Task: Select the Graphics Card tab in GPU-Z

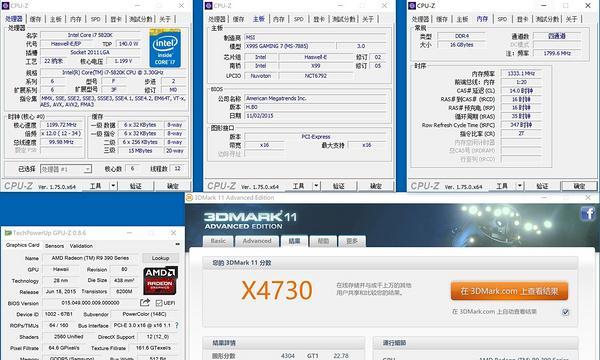Action: pos(23,245)
